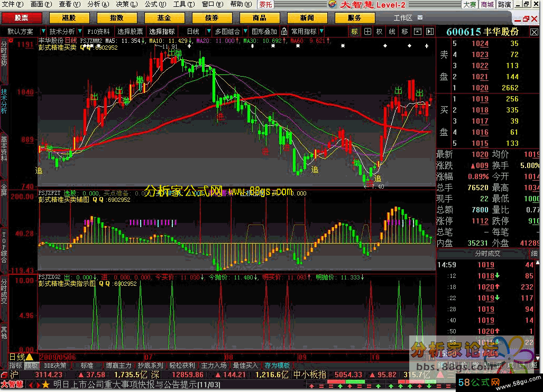Click the 选择股票 toolbar button

point(130,32)
